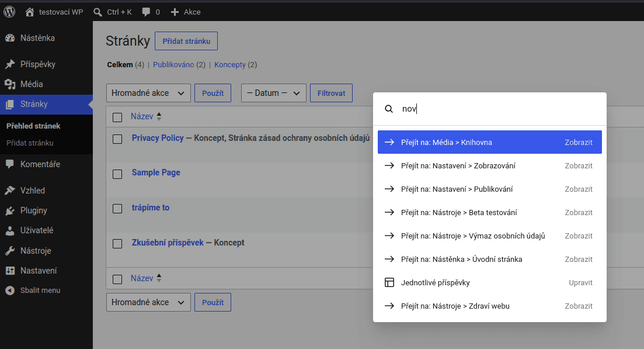Click the Akce label in admin bar

pos(192,12)
